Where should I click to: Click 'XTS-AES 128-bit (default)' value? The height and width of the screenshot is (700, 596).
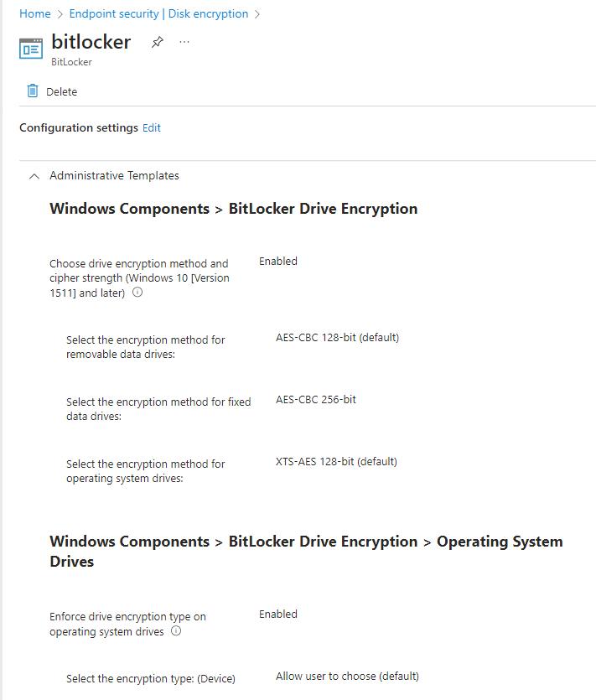pyautogui.click(x=336, y=462)
